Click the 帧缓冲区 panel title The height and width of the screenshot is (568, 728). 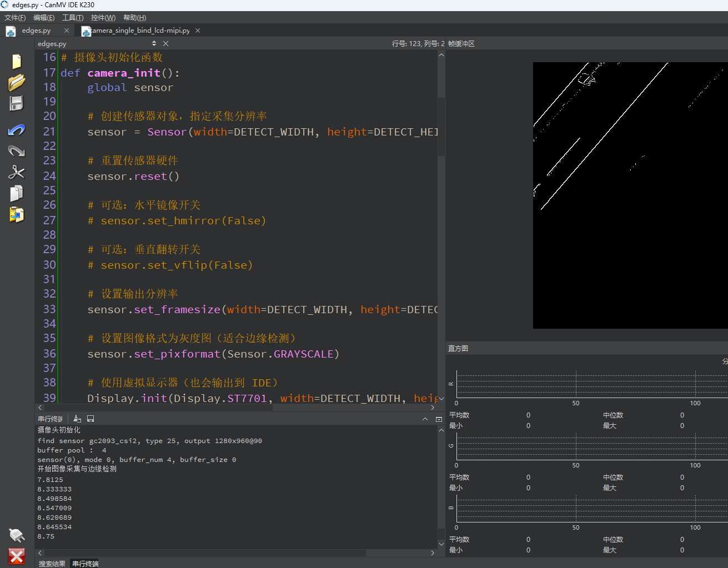(461, 43)
